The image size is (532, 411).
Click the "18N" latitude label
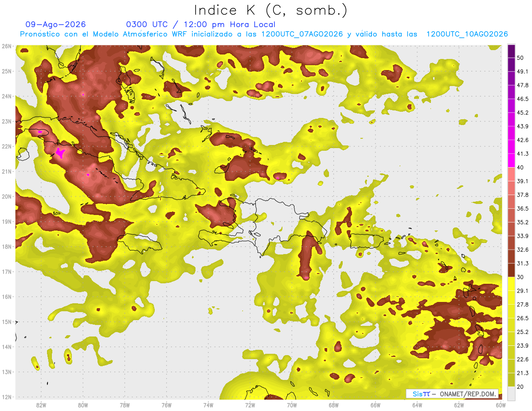[x=7, y=247]
